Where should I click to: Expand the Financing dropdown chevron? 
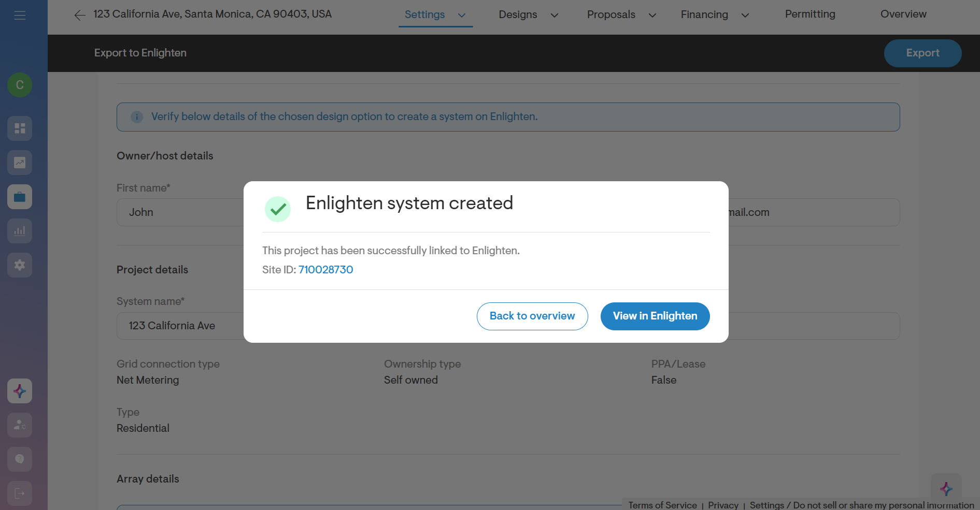(x=745, y=15)
